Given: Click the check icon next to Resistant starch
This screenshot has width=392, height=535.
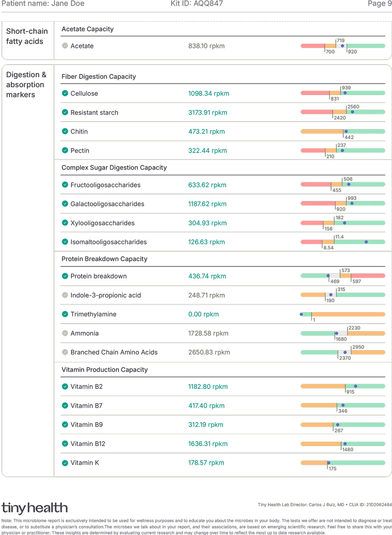Looking at the screenshot, I should pos(65,112).
